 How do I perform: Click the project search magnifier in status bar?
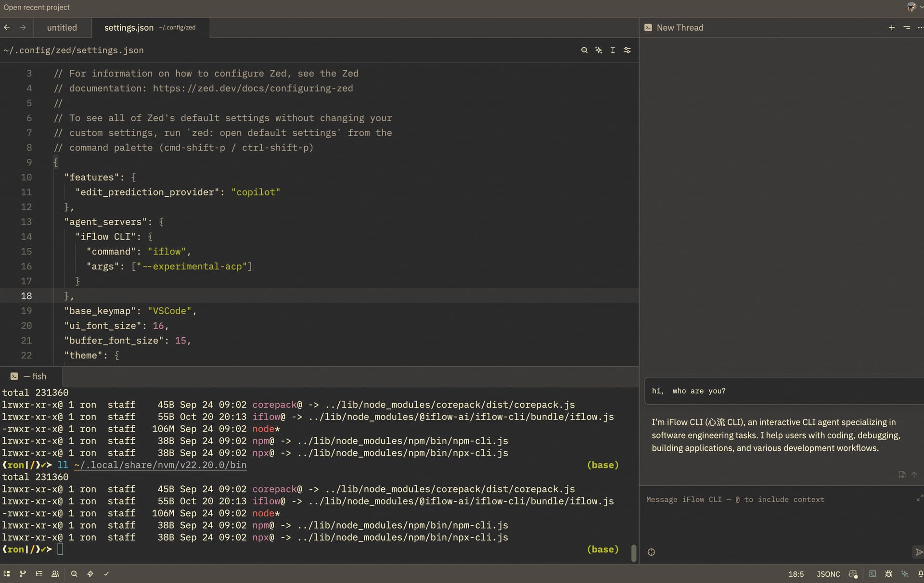74,573
